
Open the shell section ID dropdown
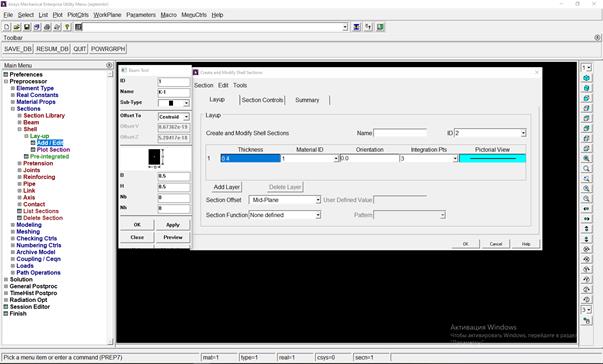523,133
